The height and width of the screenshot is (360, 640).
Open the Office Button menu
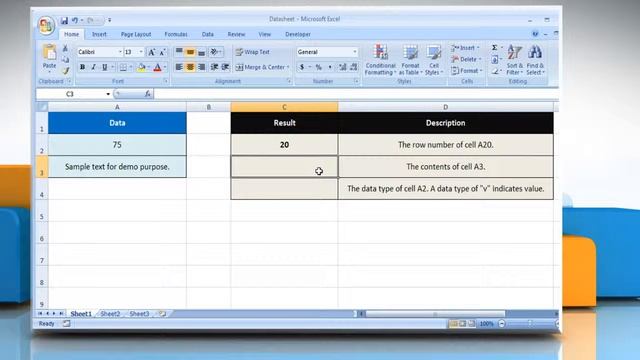[46, 26]
